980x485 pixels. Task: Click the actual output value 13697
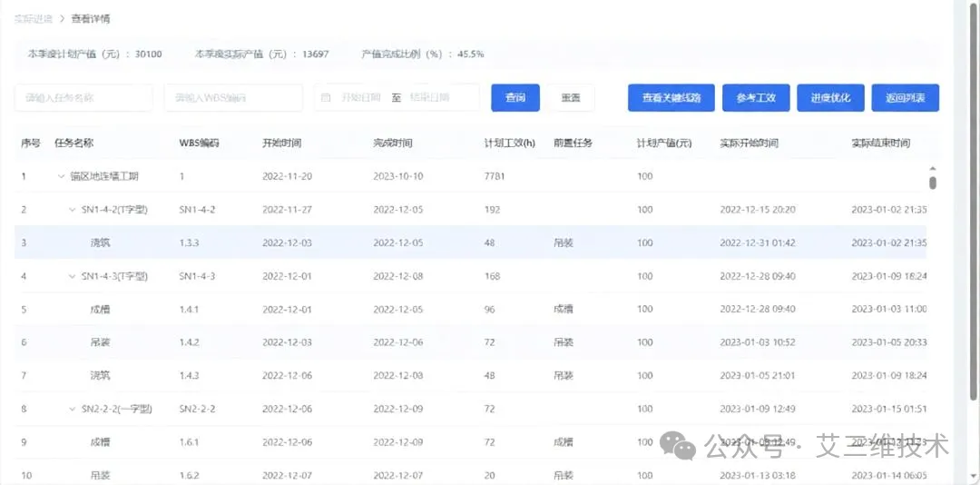coord(316,54)
